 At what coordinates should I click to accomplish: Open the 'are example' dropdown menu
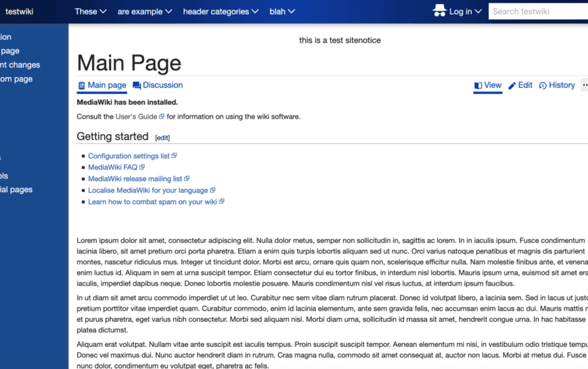click(x=144, y=11)
